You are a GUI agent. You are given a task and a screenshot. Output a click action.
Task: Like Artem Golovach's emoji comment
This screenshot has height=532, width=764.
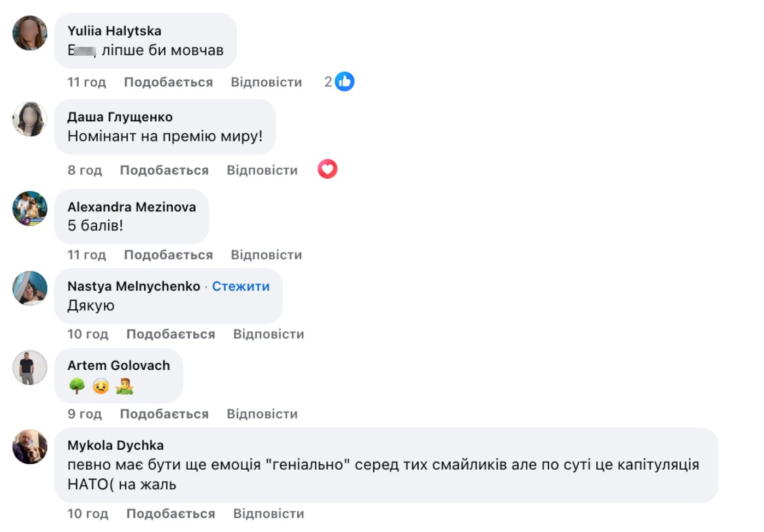click(x=164, y=414)
